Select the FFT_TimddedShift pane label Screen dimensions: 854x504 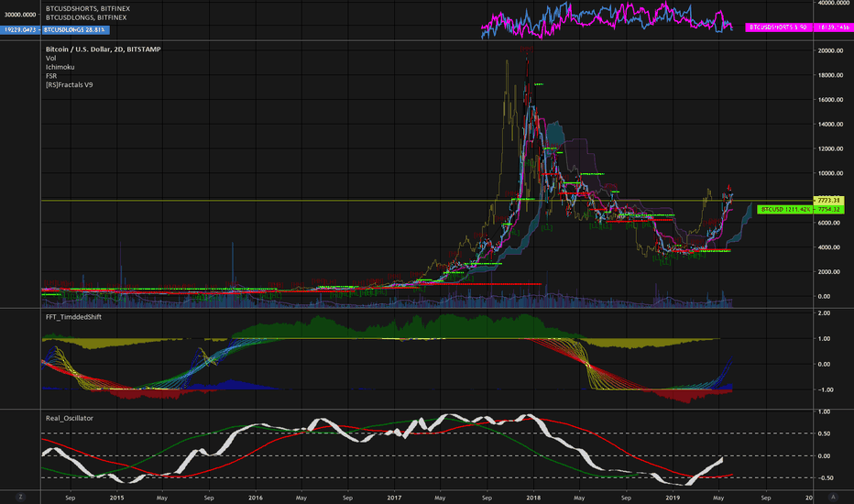point(73,316)
